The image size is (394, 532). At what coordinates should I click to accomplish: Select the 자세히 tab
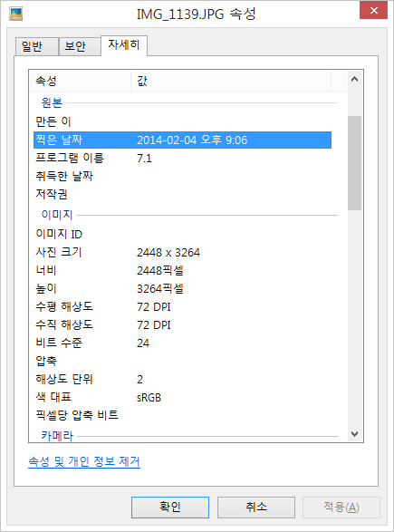point(124,44)
